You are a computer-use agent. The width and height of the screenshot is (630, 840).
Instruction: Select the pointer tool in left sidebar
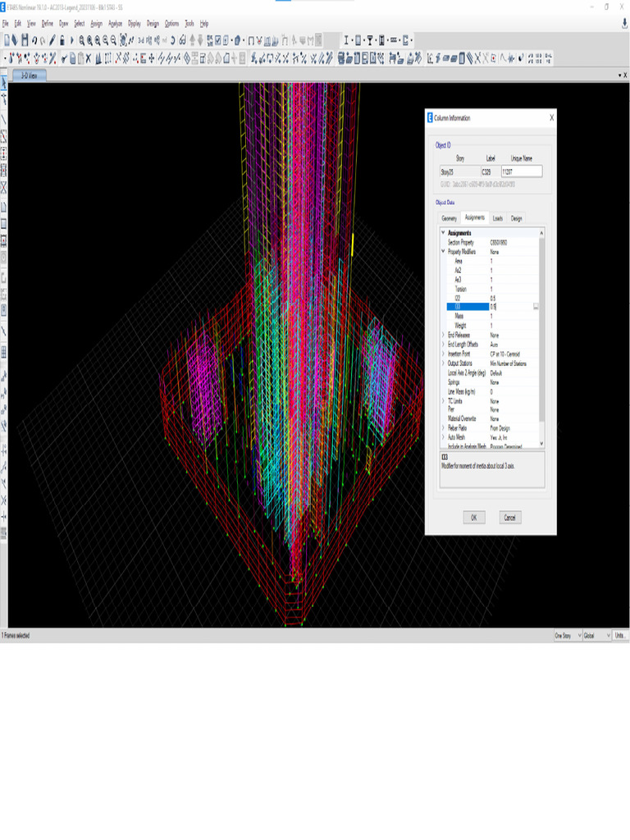pyautogui.click(x=4, y=84)
